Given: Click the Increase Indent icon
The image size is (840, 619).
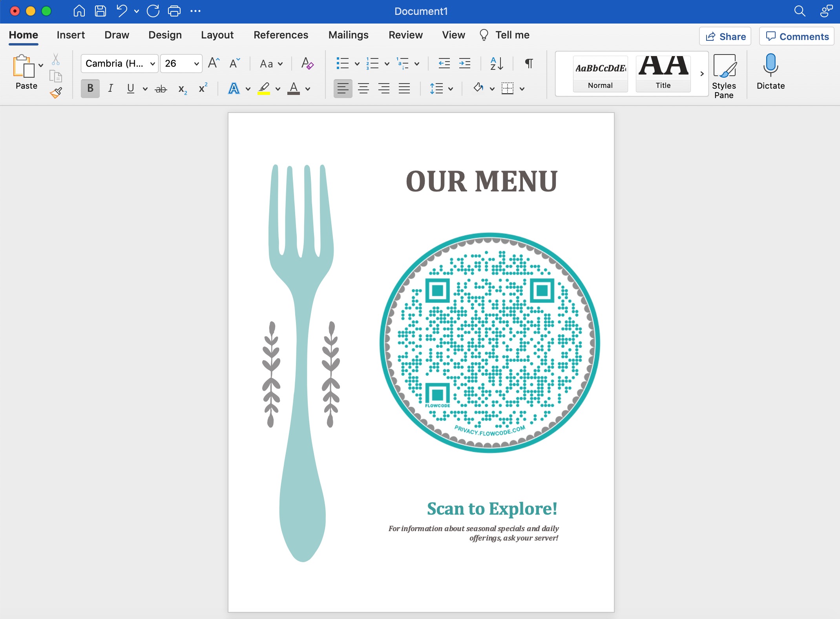Looking at the screenshot, I should coord(465,64).
